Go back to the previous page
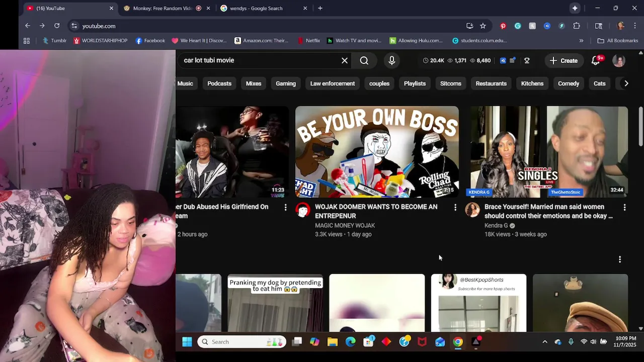 pos(28,26)
